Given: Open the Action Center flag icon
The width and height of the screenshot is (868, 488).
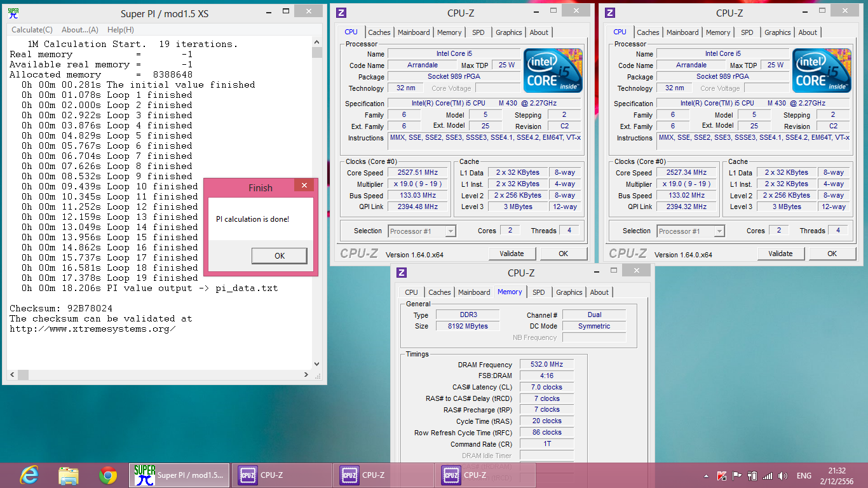Looking at the screenshot, I should tap(737, 476).
